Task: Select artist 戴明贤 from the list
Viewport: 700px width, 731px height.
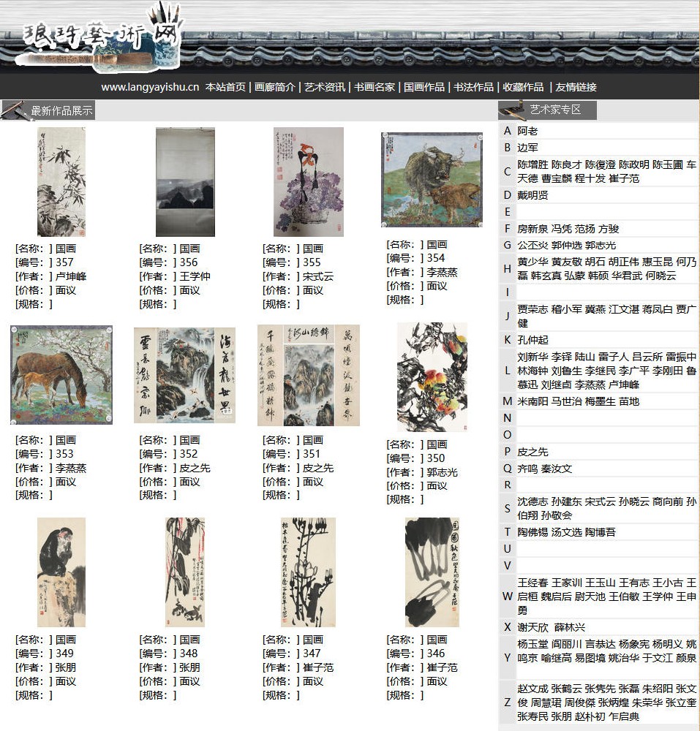Action: click(532, 195)
